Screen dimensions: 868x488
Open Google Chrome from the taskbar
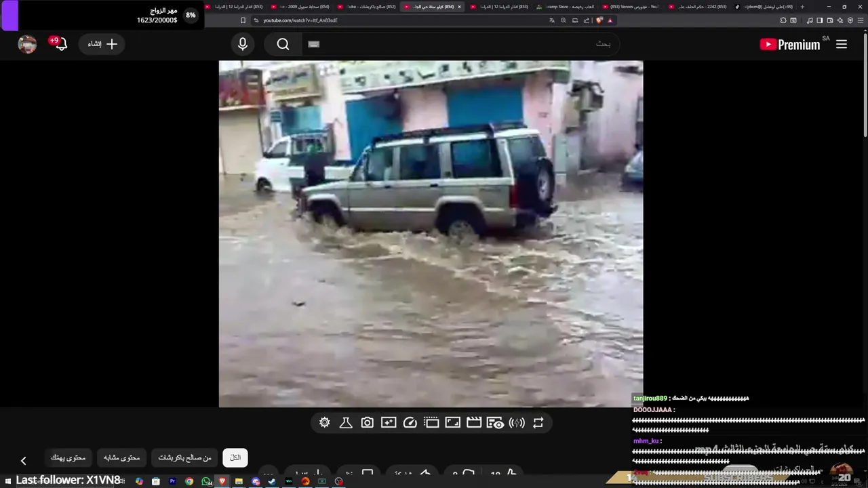coord(189,481)
